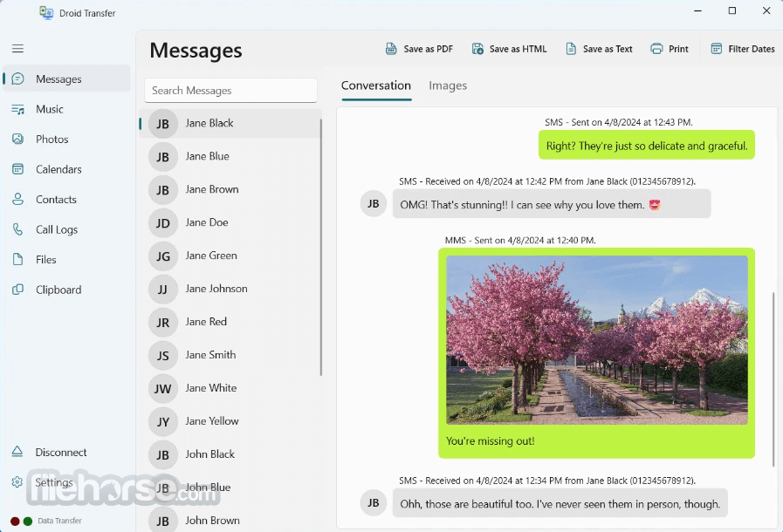Open the Photos section icon
This screenshot has width=783, height=532.
[x=18, y=140]
